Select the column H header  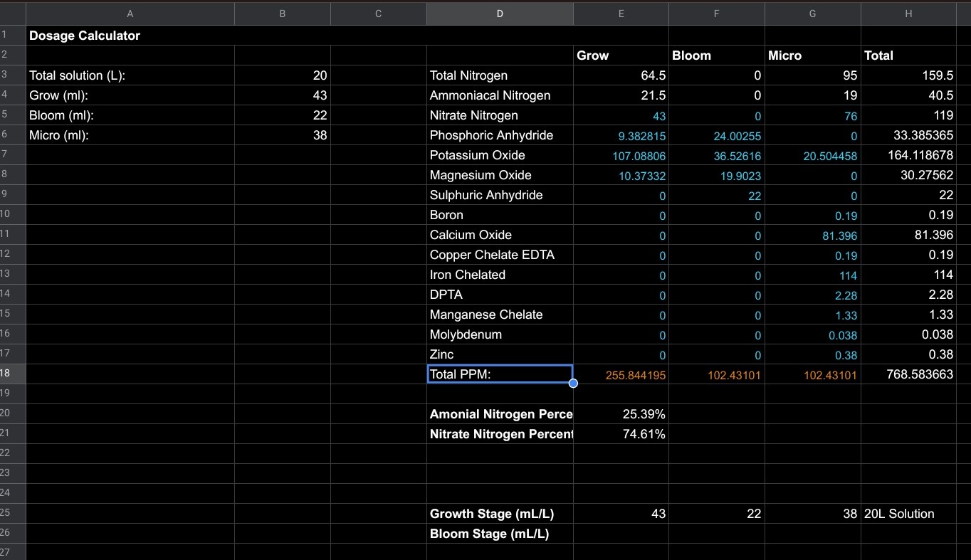908,14
